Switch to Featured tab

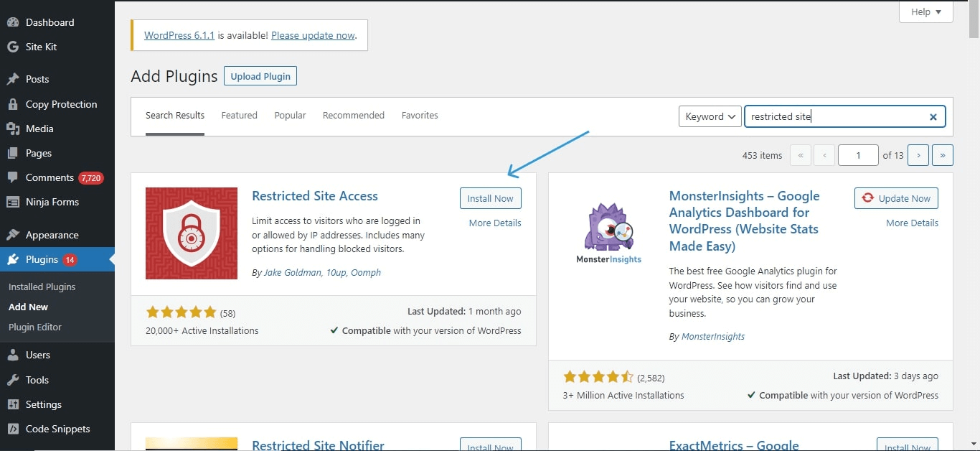[x=240, y=115]
